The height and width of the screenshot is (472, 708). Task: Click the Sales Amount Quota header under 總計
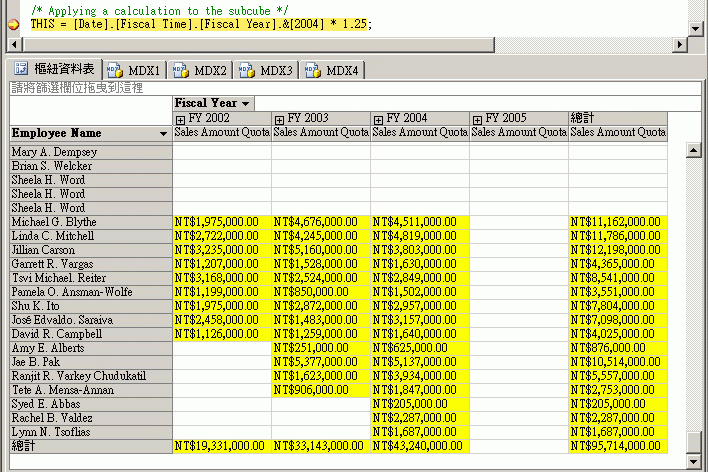(x=618, y=132)
